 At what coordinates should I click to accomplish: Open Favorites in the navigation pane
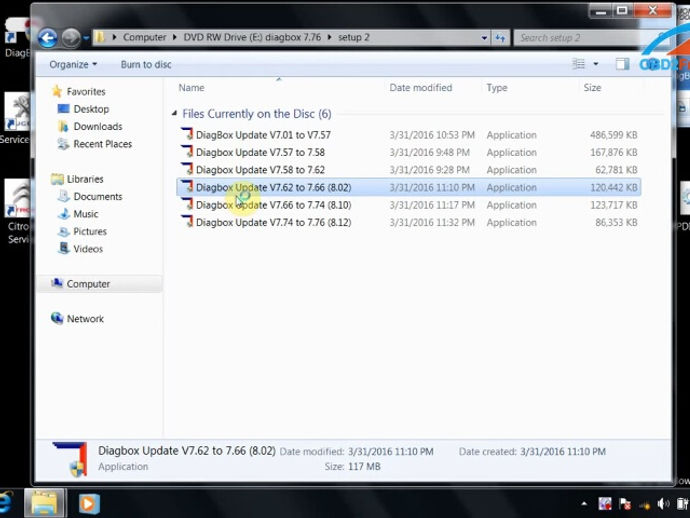point(86,92)
